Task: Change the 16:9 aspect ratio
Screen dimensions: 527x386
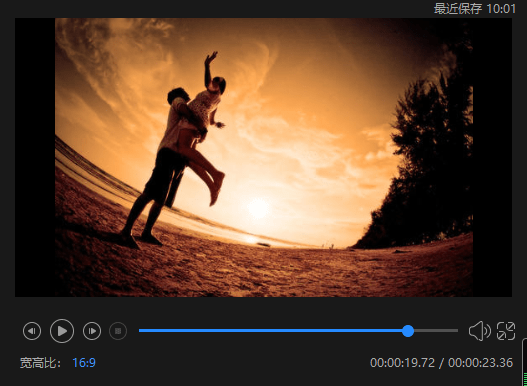Action: (84, 363)
